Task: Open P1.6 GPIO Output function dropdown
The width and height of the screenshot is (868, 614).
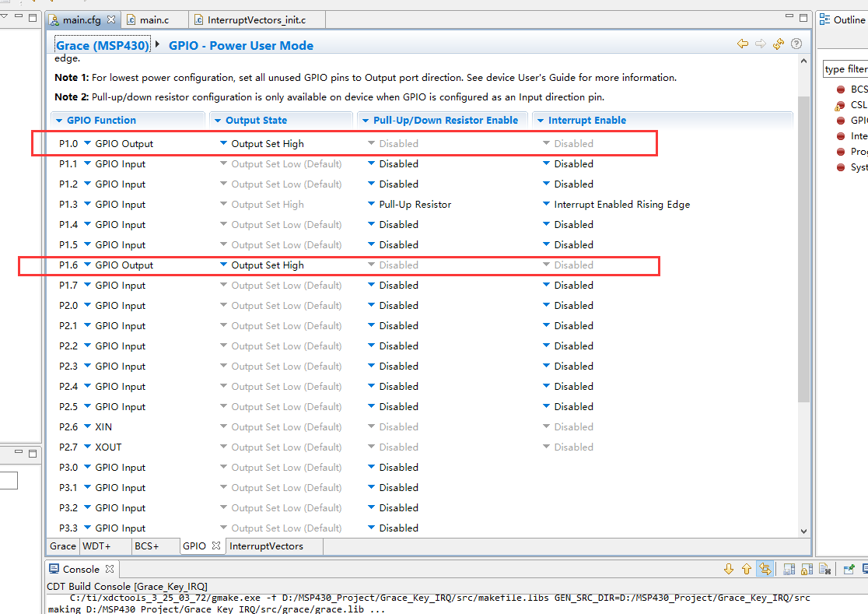Action: 87,265
